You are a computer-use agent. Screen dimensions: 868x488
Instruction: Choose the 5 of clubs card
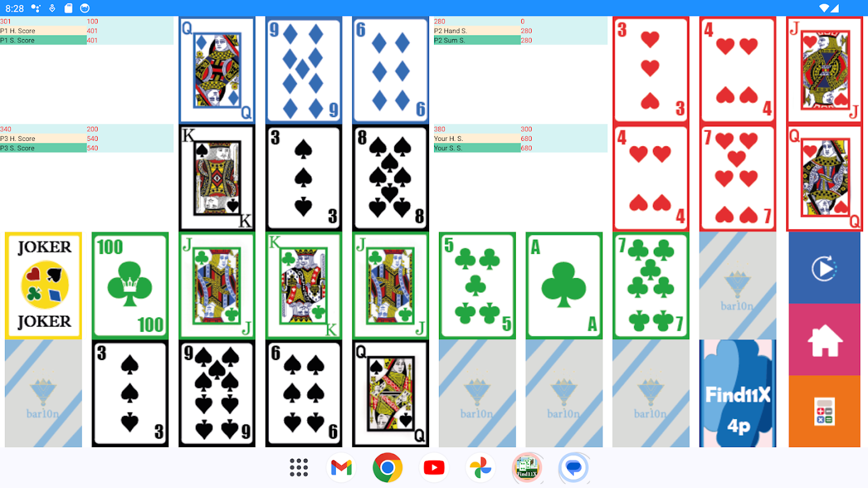[x=477, y=285]
